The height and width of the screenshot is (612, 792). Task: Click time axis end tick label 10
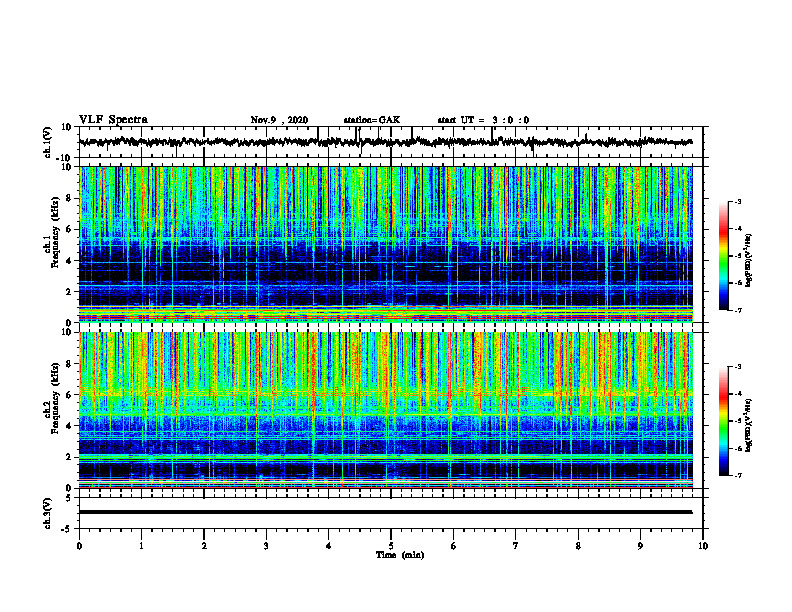tap(703, 546)
